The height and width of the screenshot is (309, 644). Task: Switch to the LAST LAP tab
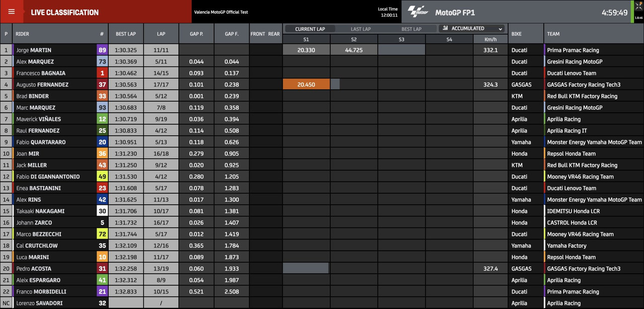361,29
